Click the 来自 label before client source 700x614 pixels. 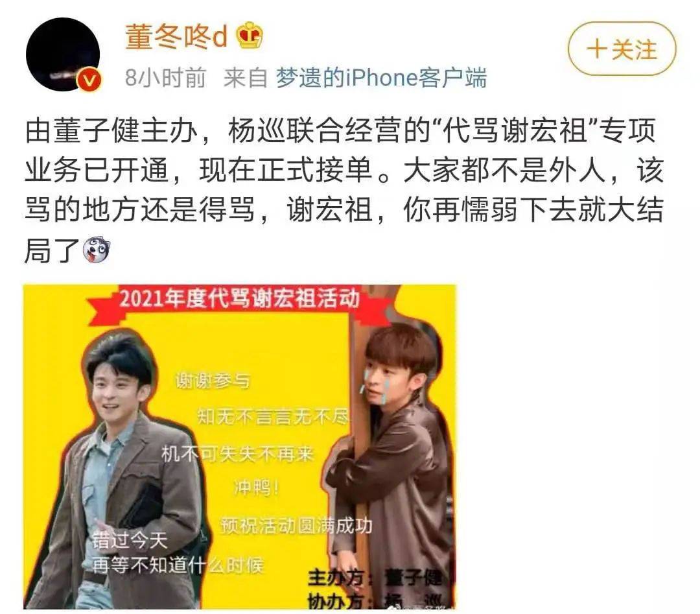[x=245, y=78]
